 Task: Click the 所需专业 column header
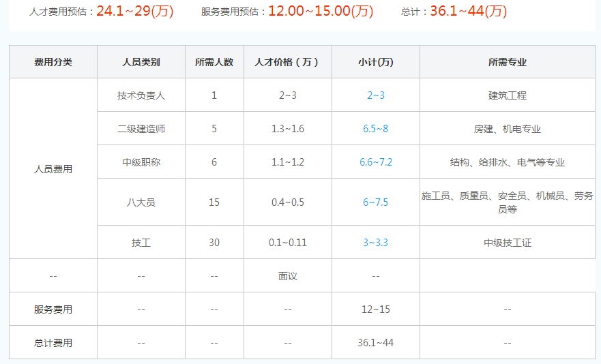pyautogui.click(x=508, y=62)
